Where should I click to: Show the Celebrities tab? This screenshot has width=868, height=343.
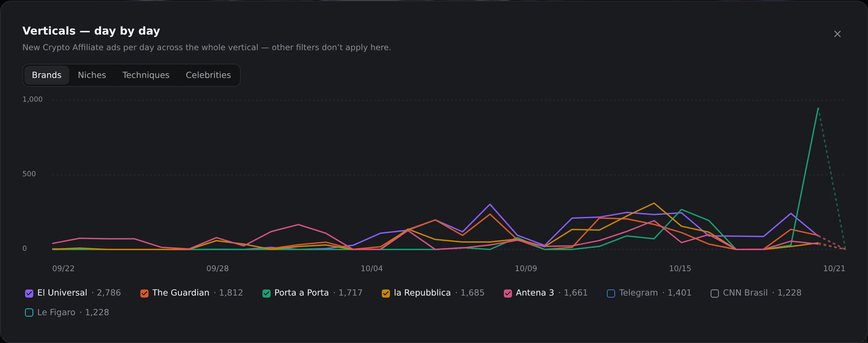tap(208, 75)
